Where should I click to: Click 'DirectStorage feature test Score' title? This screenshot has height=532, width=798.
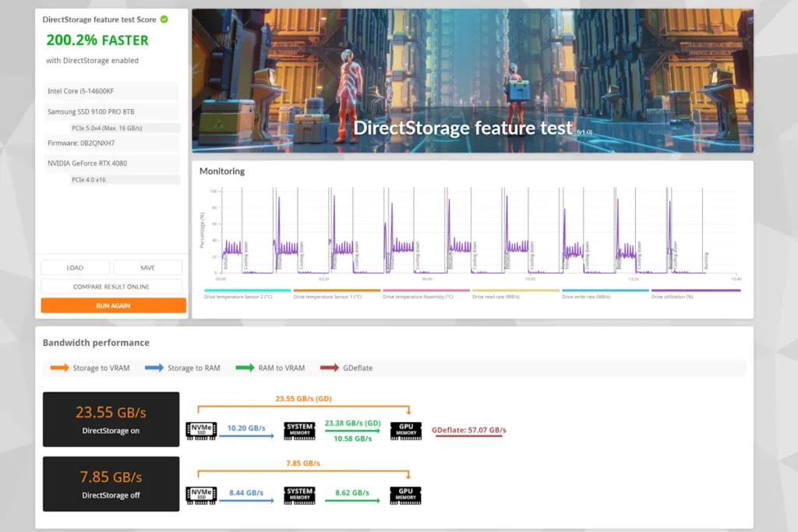pyautogui.click(x=99, y=19)
